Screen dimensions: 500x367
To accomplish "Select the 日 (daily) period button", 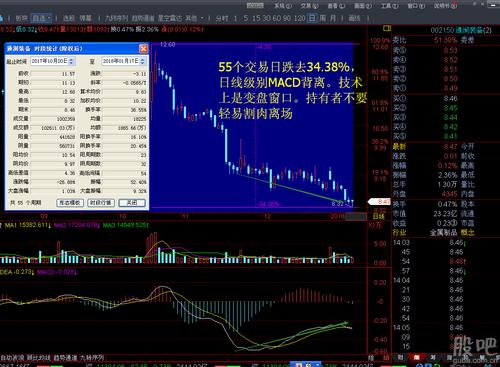I will [312, 18].
